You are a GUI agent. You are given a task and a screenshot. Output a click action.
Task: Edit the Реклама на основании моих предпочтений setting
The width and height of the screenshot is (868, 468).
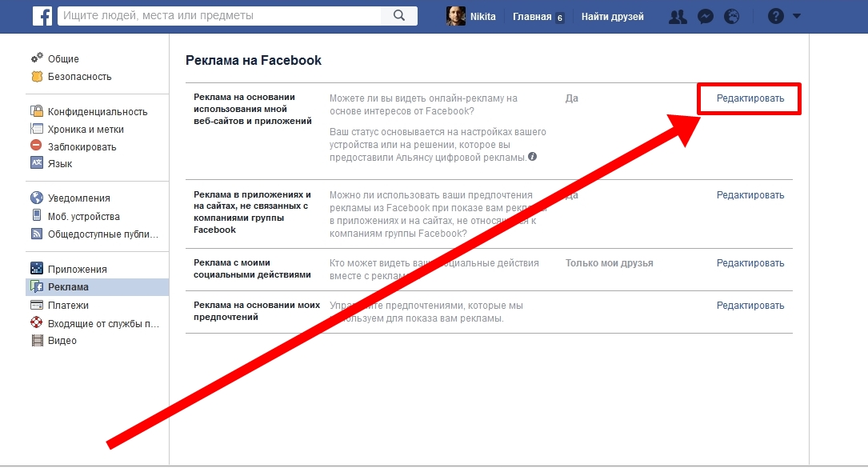click(750, 306)
